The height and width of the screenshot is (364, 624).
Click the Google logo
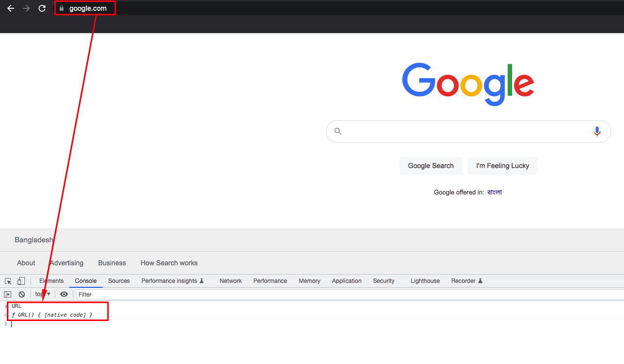click(468, 84)
